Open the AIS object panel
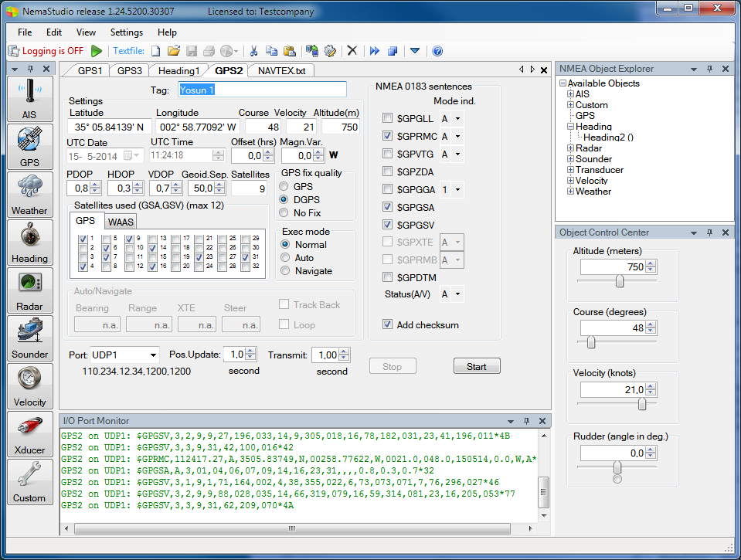The height and width of the screenshot is (560, 741). click(x=29, y=98)
